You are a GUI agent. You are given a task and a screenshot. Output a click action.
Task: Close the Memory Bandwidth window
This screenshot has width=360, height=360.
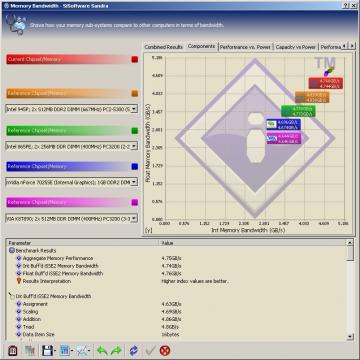[x=353, y=6]
